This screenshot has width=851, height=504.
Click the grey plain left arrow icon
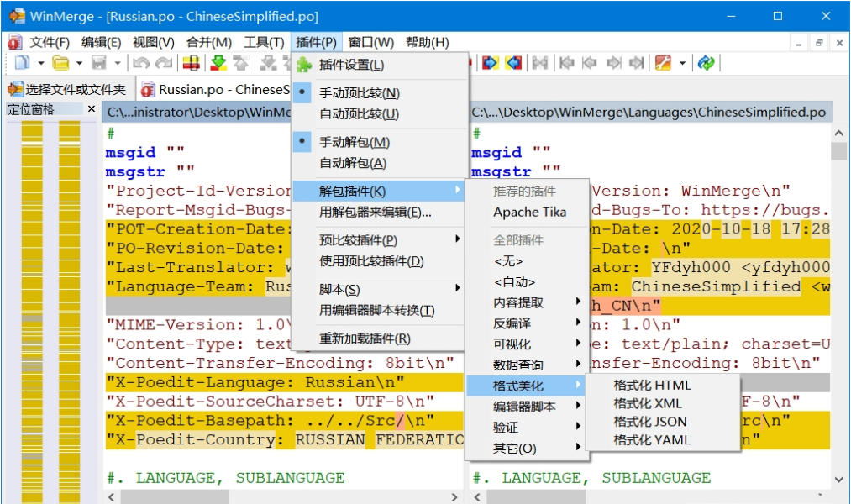[590, 63]
